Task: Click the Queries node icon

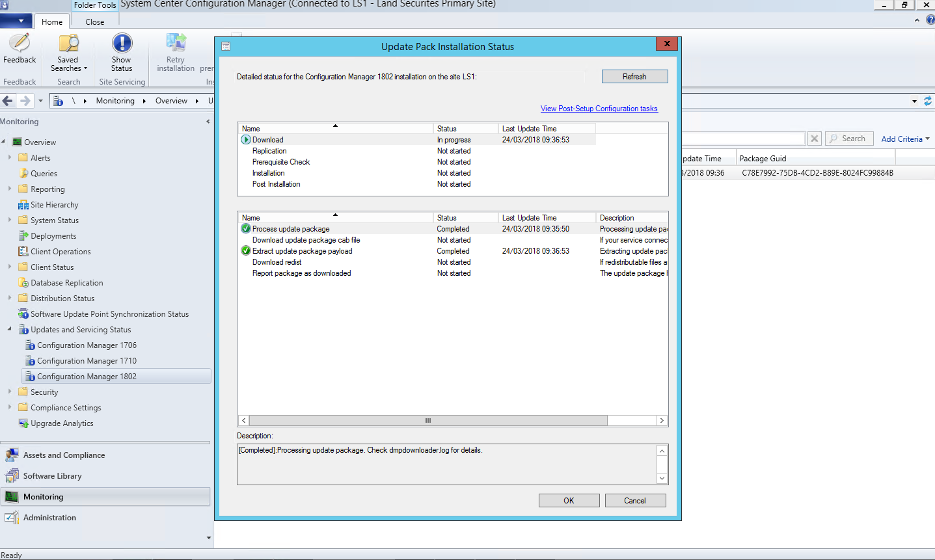Action: coord(23,173)
